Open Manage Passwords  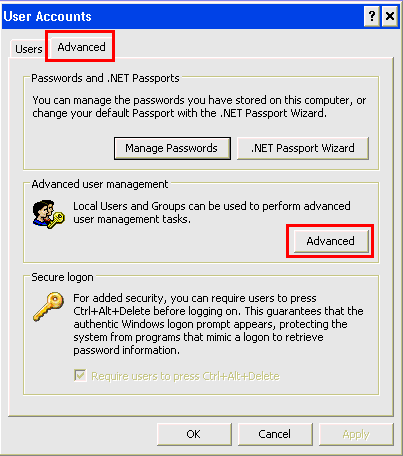(172, 148)
